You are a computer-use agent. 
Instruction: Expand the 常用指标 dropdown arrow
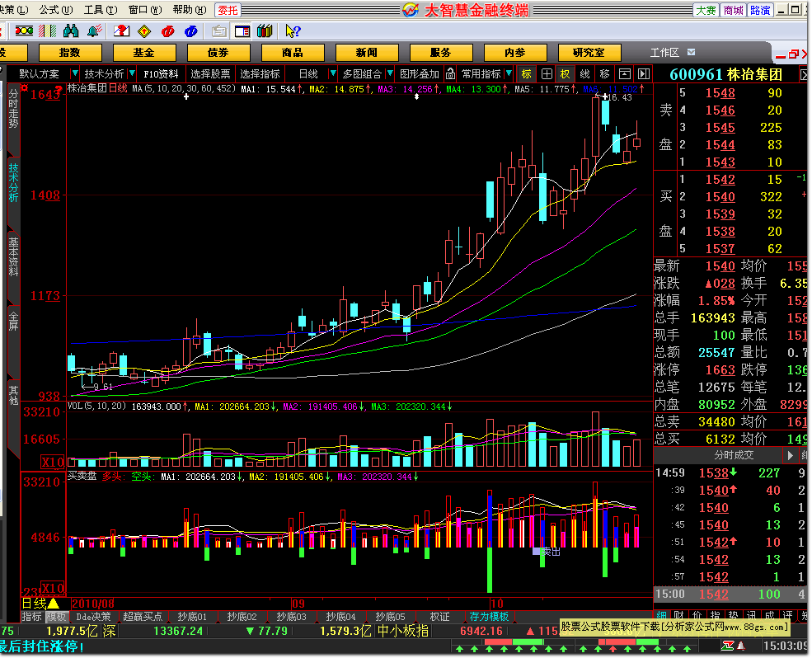[x=509, y=74]
